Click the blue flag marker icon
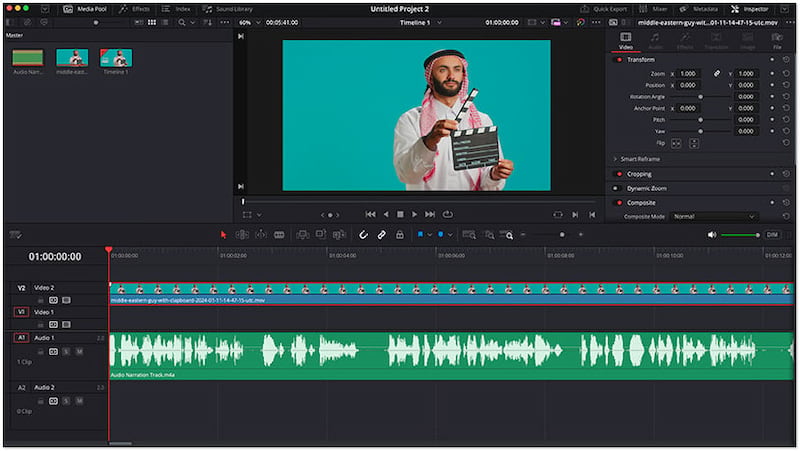This screenshot has height=451, width=800. click(x=420, y=234)
